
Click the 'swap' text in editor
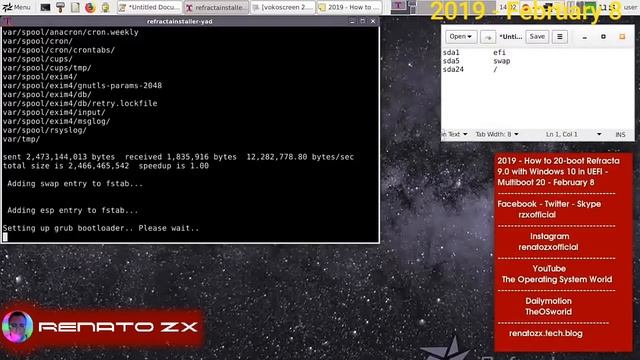[x=502, y=61]
